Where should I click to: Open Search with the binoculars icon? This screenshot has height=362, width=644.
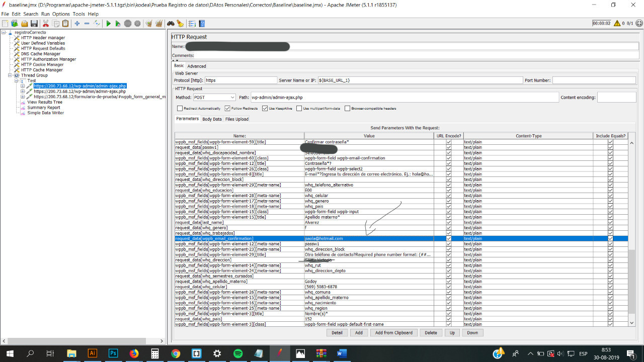point(171,24)
